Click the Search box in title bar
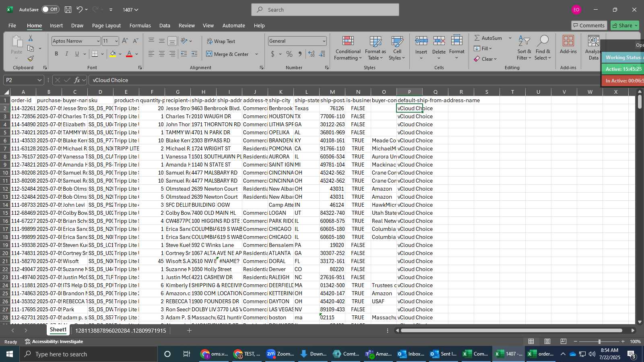This screenshot has width=644, height=362. pyautogui.click(x=325, y=10)
